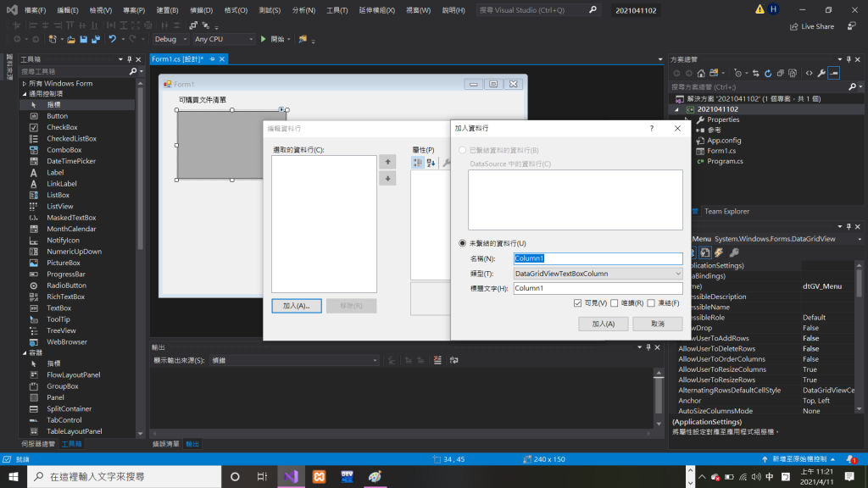Select the WebBrowser toolbox icon
The image size is (868, 488).
34,342
